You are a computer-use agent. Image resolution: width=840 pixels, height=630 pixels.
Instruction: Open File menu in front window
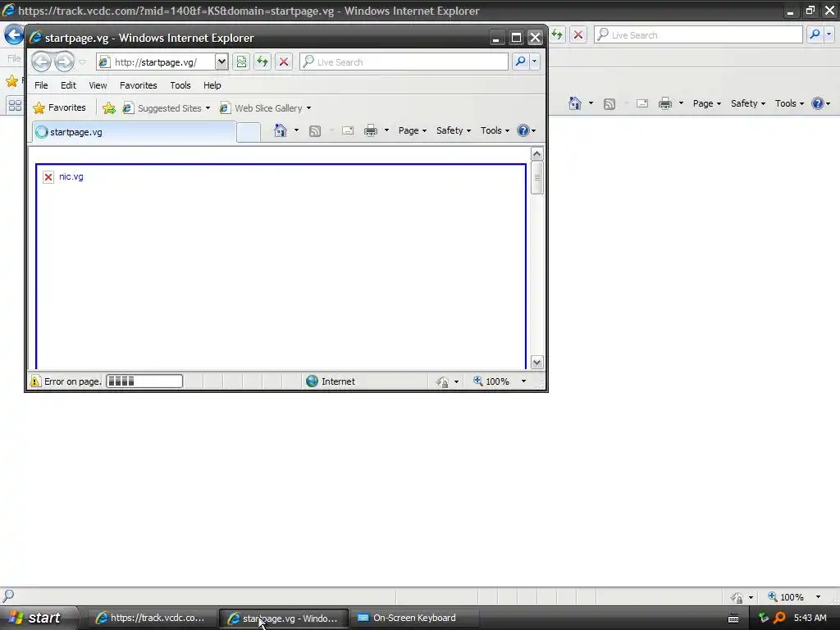tap(41, 85)
